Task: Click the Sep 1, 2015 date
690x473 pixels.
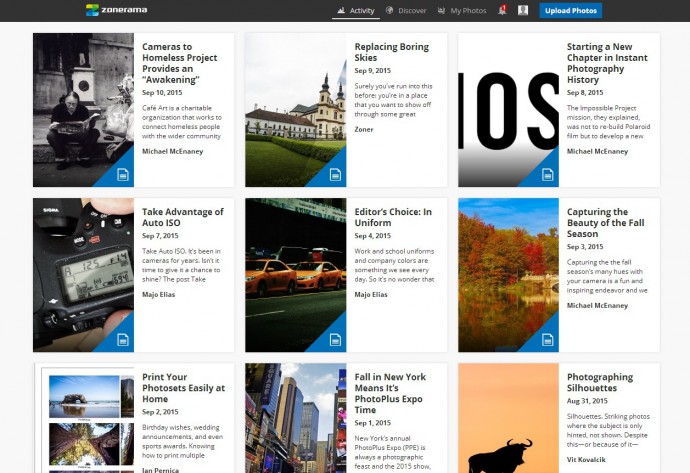Action: [372, 422]
